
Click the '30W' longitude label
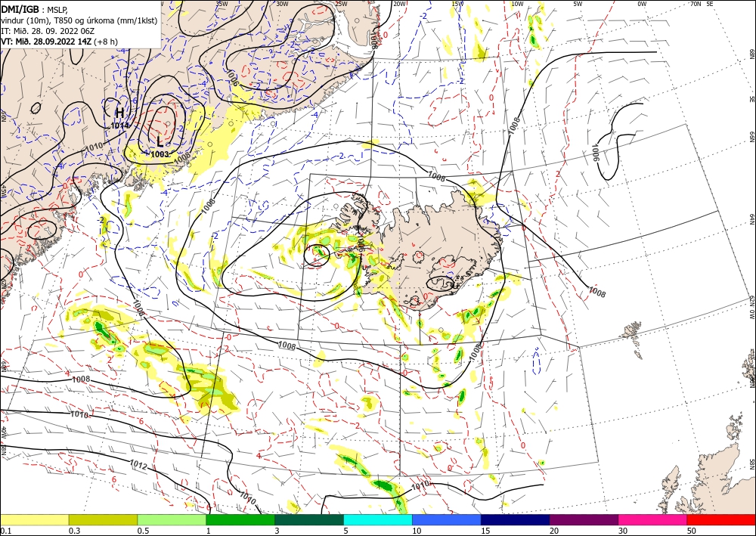coord(283,4)
